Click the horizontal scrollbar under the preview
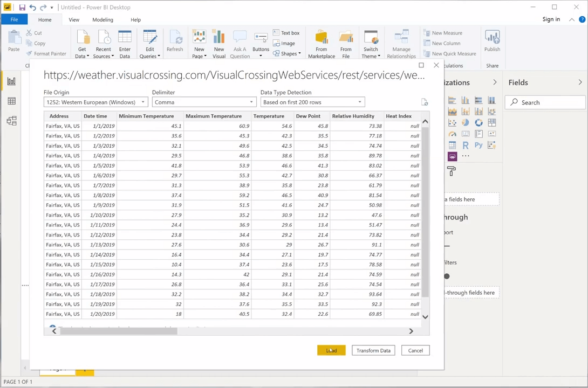Viewport: 588px width, 388px height. (x=119, y=331)
